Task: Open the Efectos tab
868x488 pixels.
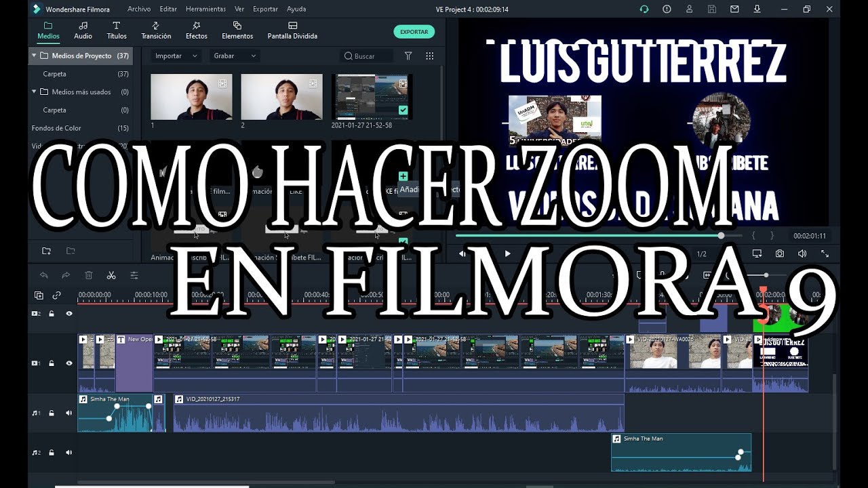Action: pos(197,30)
